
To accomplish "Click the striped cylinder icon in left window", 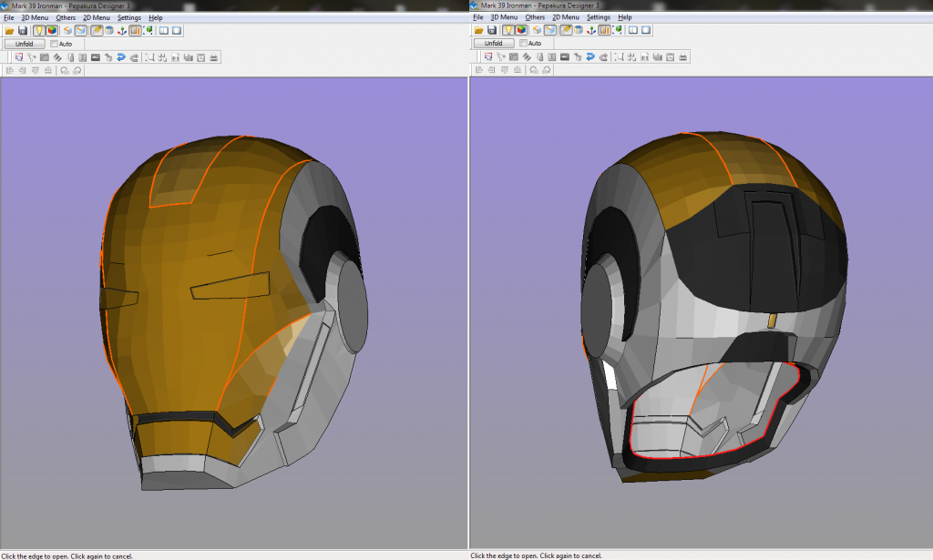I will pos(109,30).
